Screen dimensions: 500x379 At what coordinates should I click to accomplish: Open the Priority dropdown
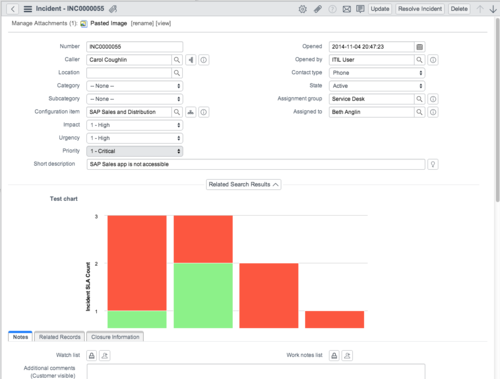coord(135,151)
